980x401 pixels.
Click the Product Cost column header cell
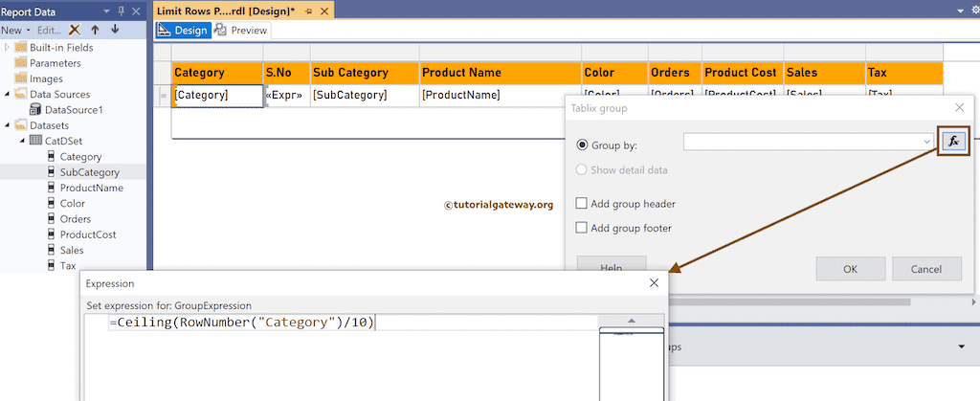[x=743, y=73]
